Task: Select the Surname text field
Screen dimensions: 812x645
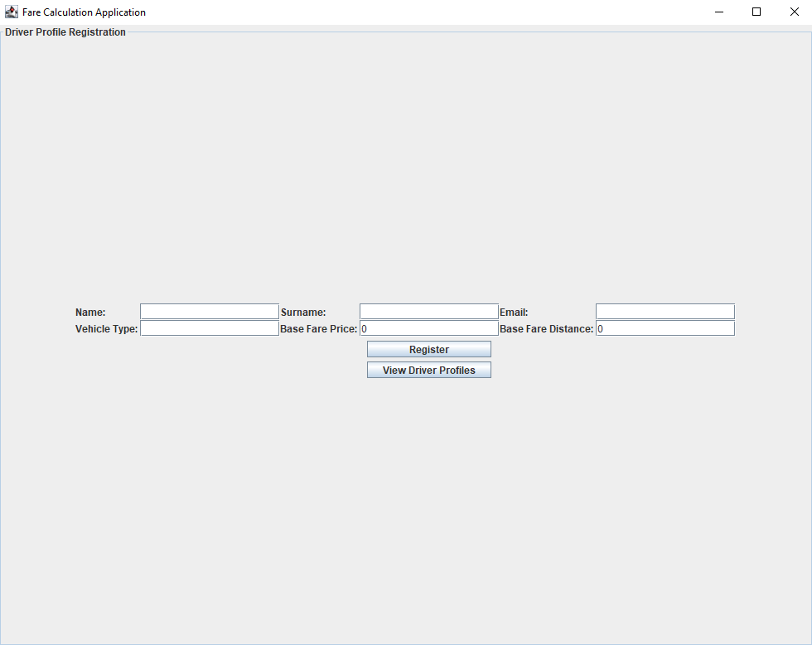Action: click(428, 311)
